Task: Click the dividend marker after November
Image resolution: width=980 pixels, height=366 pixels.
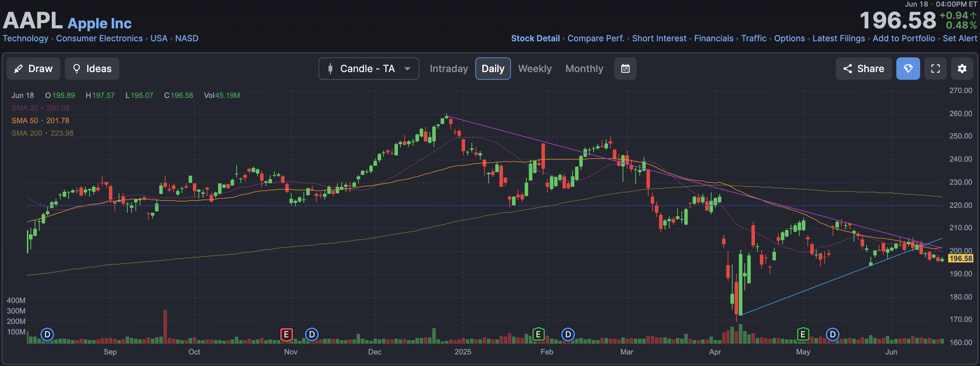Action: tap(311, 335)
